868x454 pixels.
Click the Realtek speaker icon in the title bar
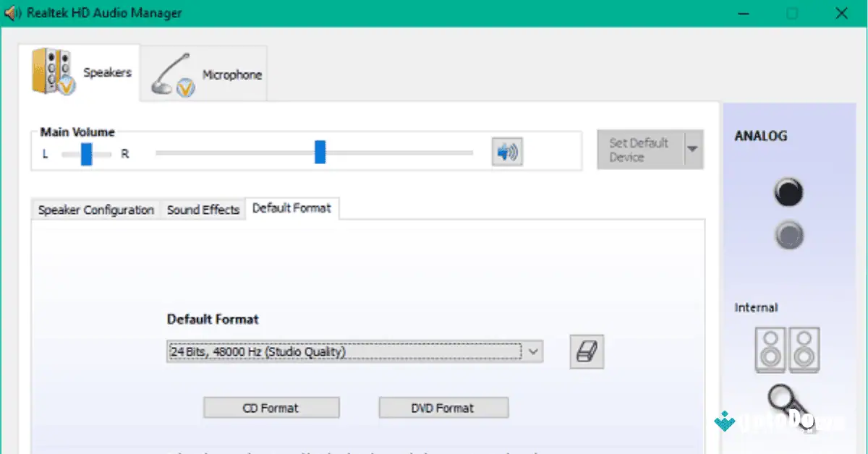point(12,12)
